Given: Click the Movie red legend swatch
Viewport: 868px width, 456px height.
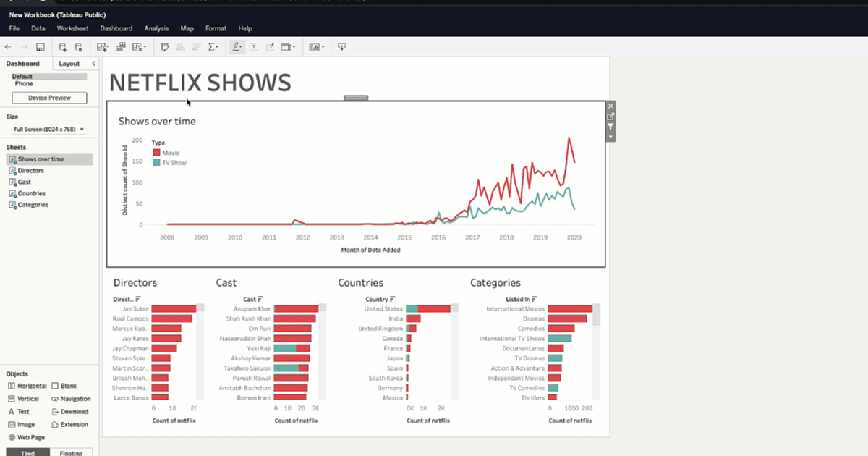Looking at the screenshot, I should [156, 153].
